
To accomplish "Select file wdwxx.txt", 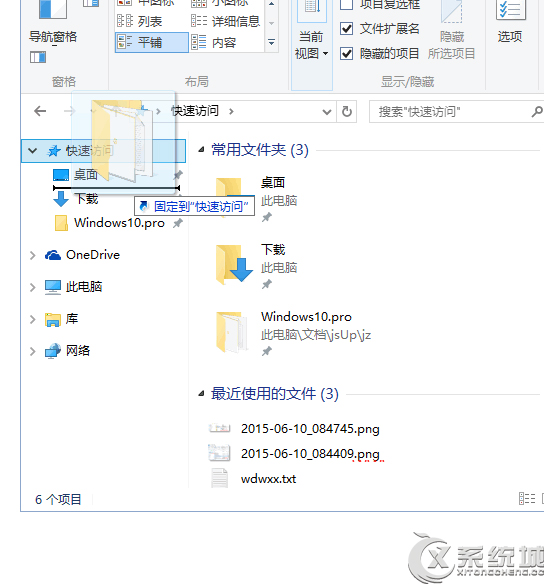I will coord(268,479).
